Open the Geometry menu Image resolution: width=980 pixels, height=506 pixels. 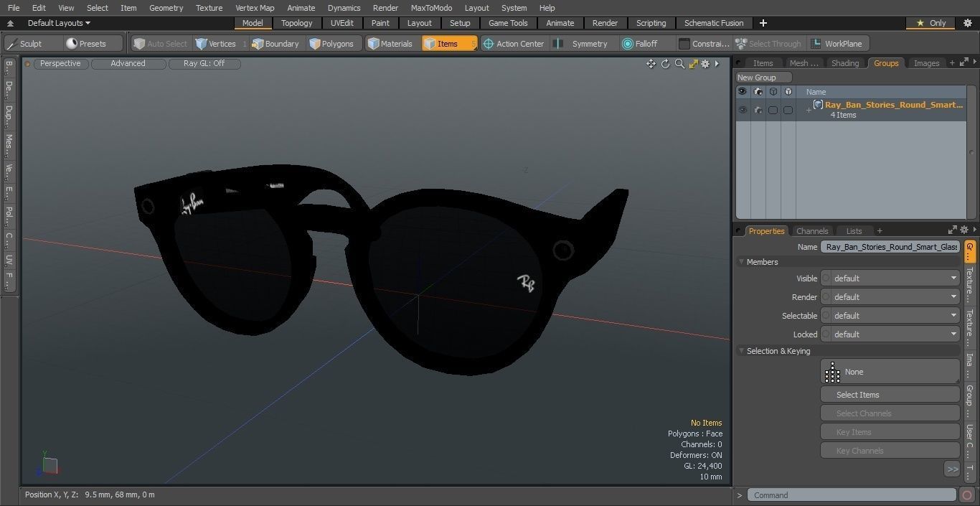click(x=166, y=8)
